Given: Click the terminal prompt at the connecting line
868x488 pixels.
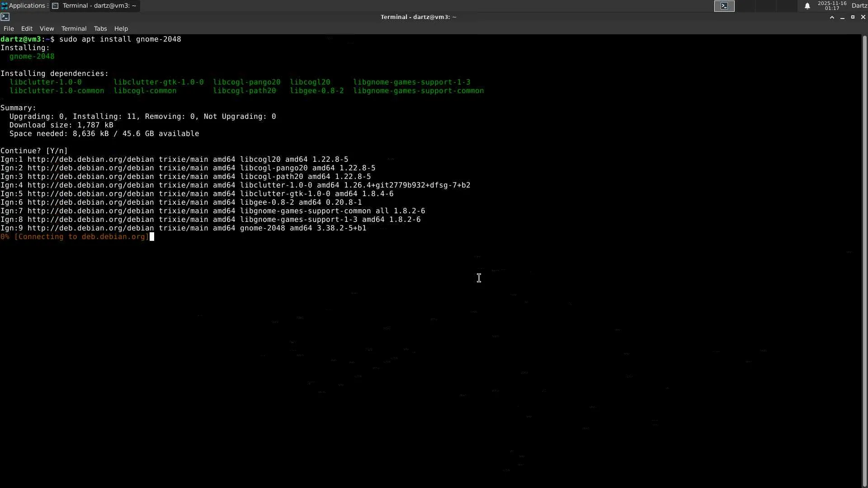Looking at the screenshot, I should coord(152,237).
